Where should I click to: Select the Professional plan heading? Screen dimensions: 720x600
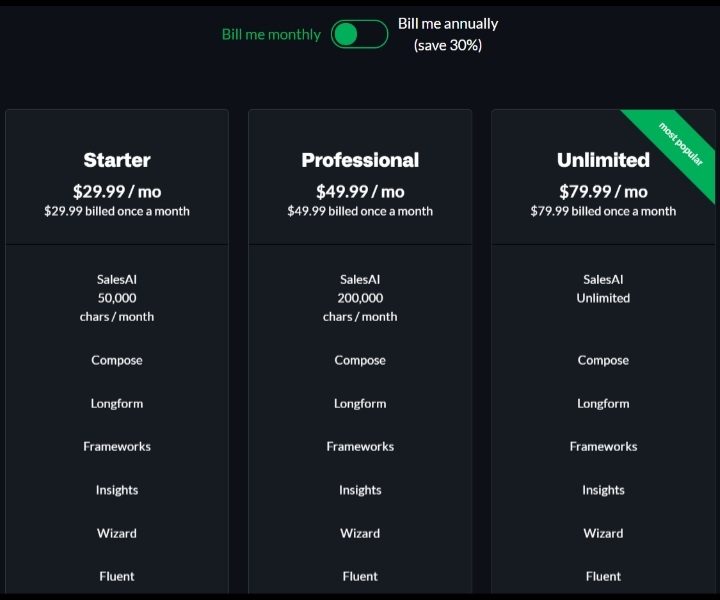[360, 160]
